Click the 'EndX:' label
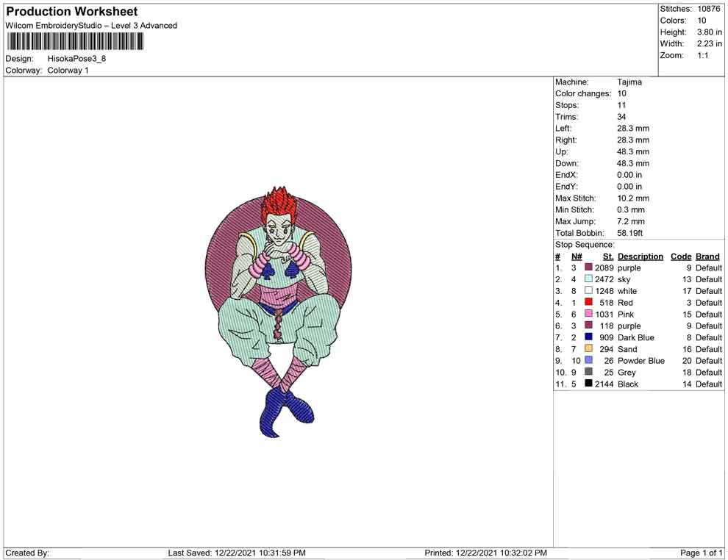The height and width of the screenshot is (560, 728). click(566, 175)
